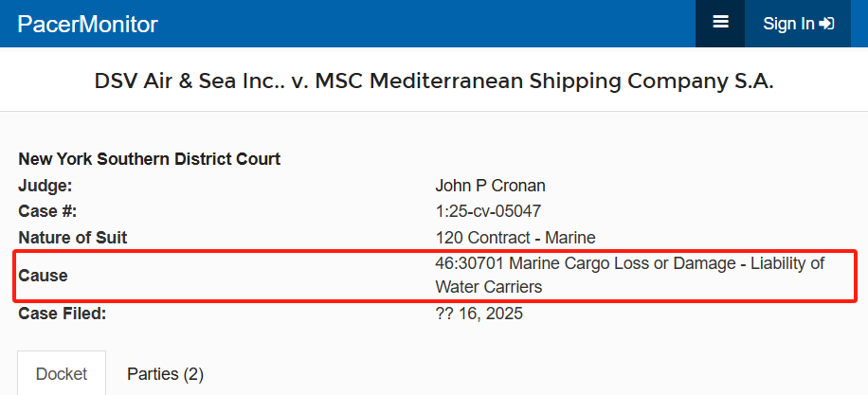
Task: Click the Judge: field label
Action: pyautogui.click(x=45, y=186)
